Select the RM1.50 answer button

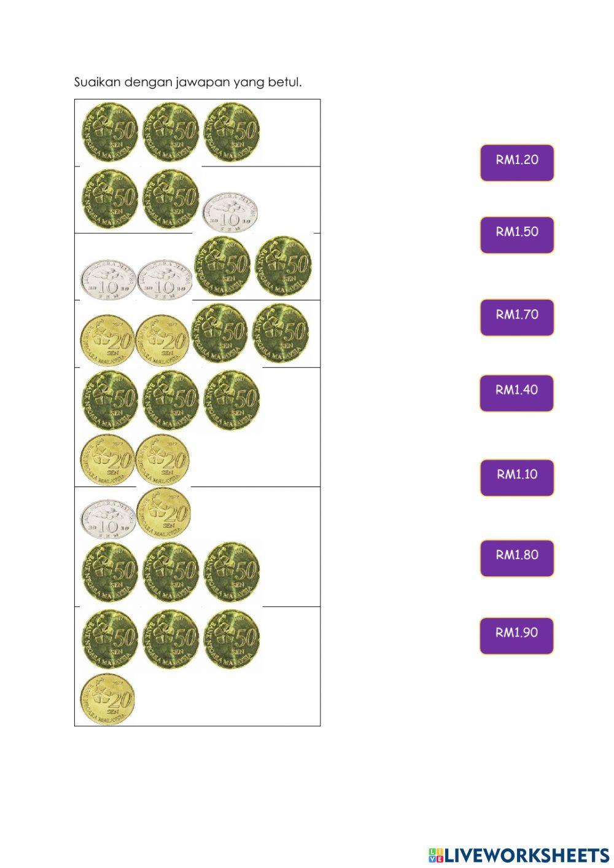tap(516, 234)
